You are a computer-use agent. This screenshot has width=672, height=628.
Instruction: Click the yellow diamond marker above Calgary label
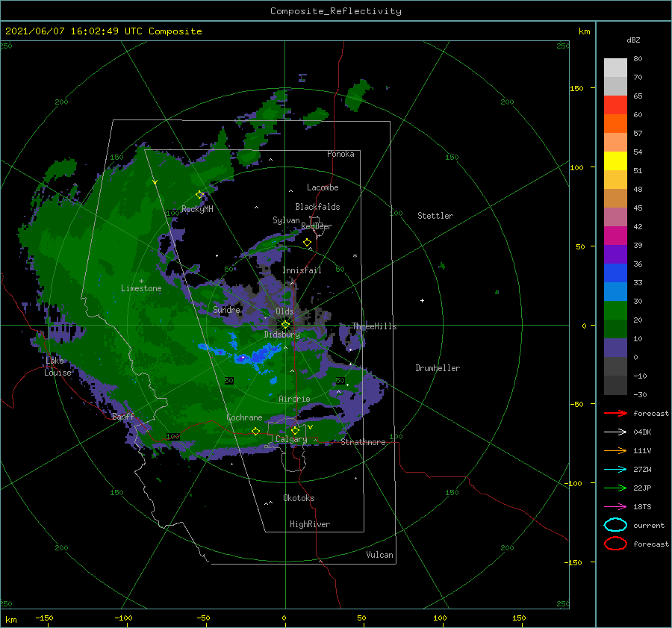pos(295,430)
